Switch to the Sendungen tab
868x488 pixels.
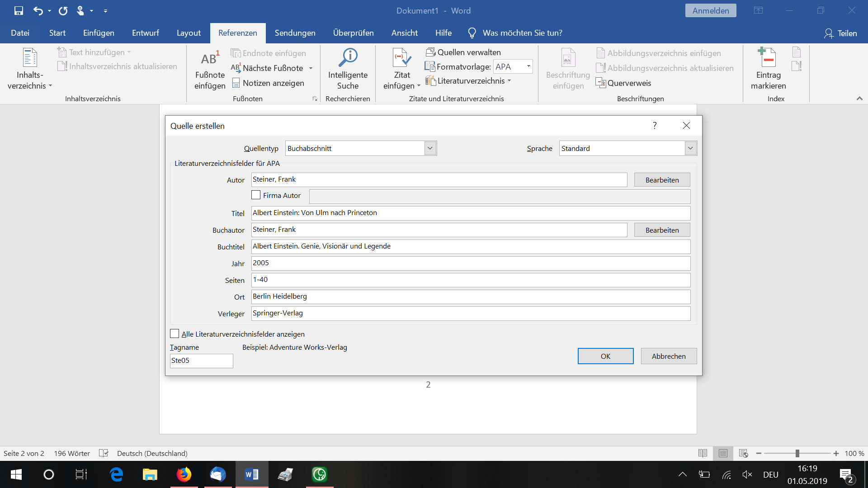pos(295,33)
